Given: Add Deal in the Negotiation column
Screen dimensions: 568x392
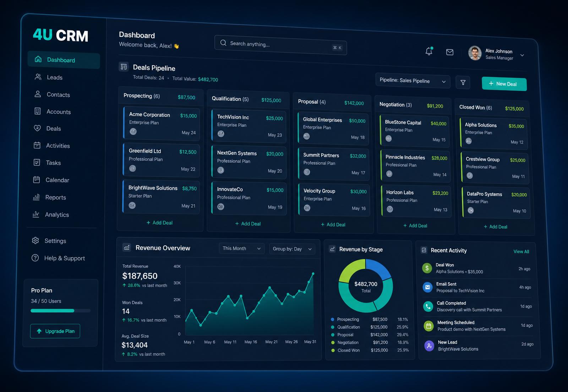Looking at the screenshot, I should [415, 225].
